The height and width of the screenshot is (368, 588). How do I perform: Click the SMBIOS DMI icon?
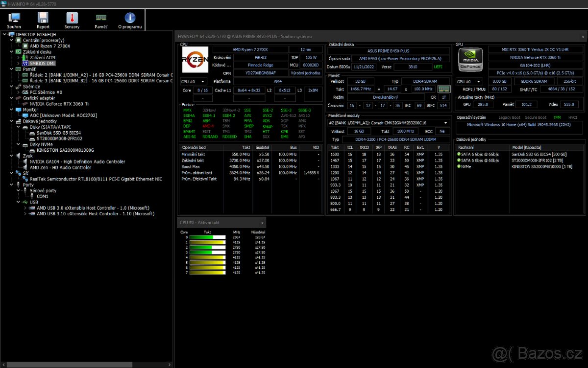pyautogui.click(x=25, y=63)
